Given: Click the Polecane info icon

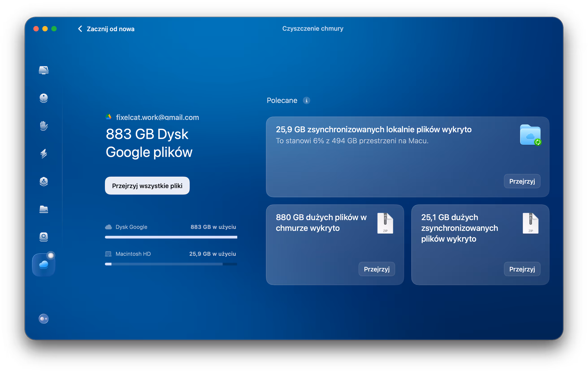Looking at the screenshot, I should point(306,101).
